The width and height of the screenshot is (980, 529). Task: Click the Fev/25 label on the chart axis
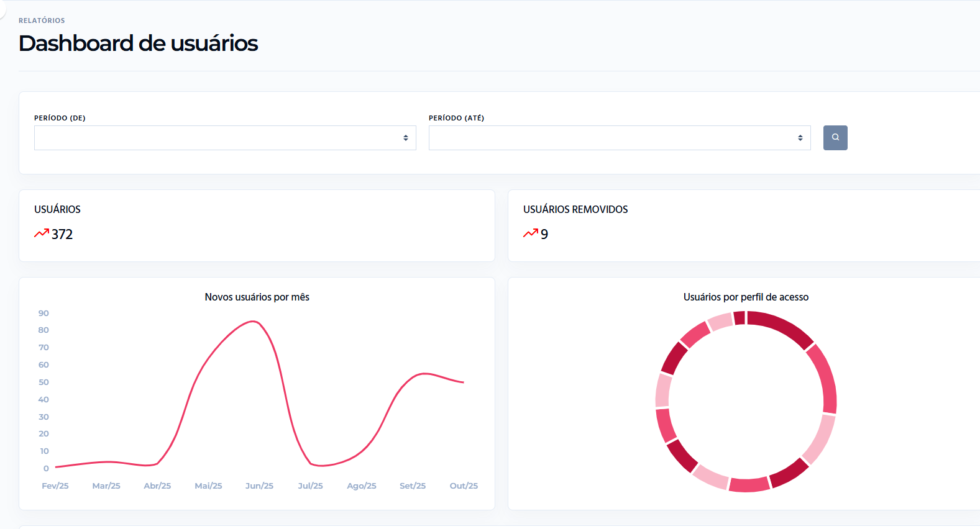(55, 486)
